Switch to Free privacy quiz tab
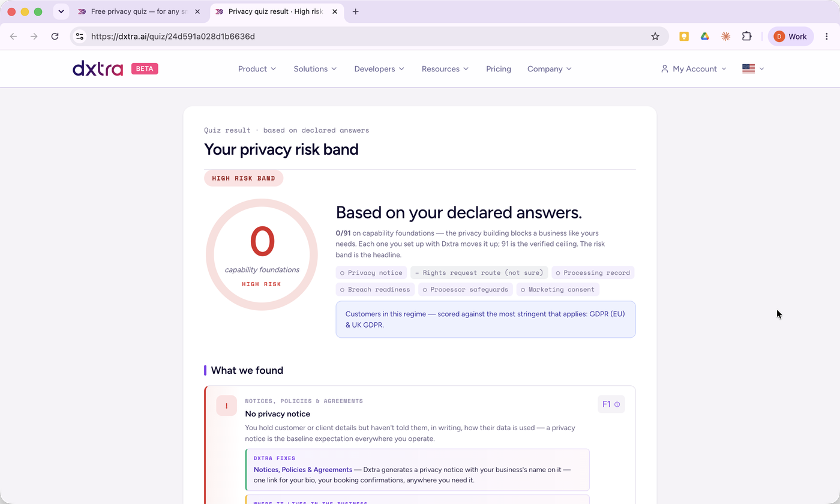 coord(140,11)
